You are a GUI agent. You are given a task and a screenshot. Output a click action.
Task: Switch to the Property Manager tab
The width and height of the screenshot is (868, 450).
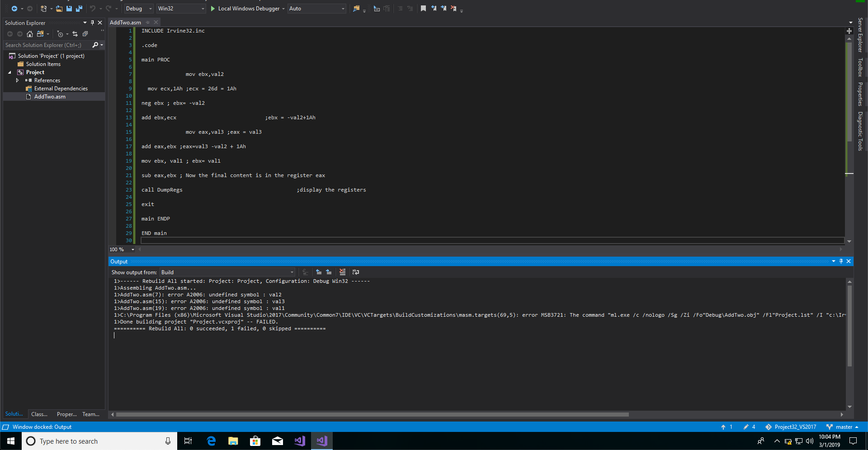tap(67, 414)
